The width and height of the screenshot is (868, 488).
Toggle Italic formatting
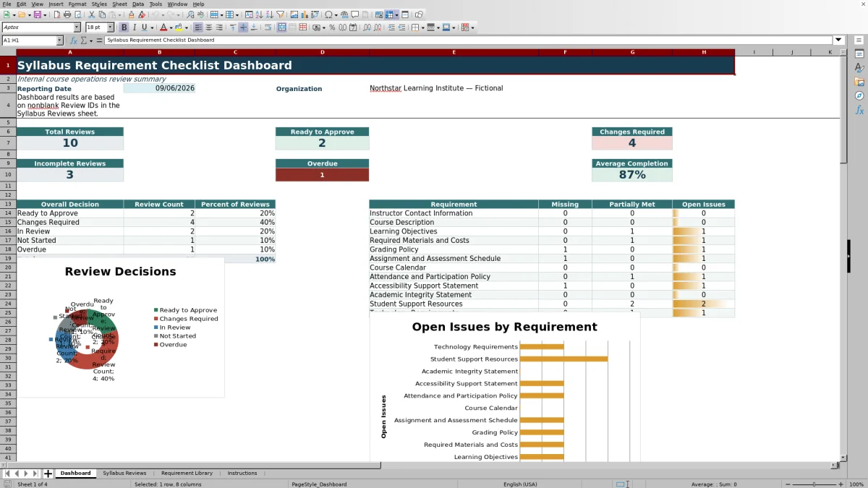pos(135,27)
